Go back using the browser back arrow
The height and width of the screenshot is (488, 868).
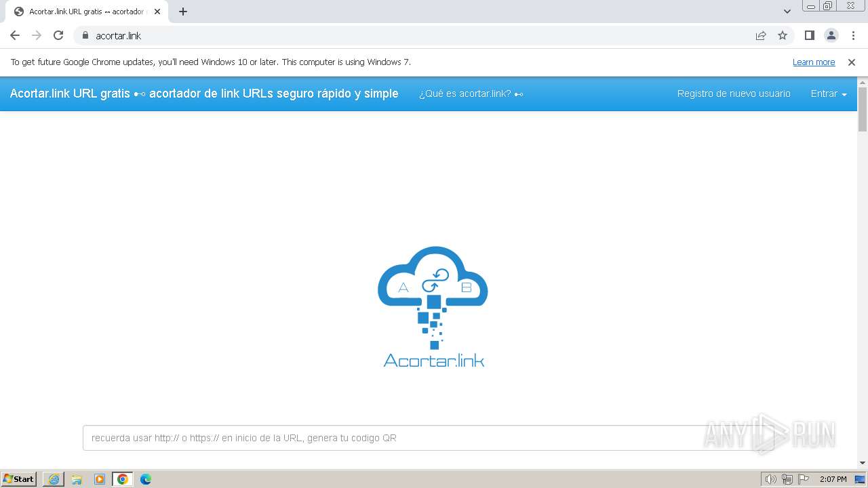pyautogui.click(x=15, y=35)
